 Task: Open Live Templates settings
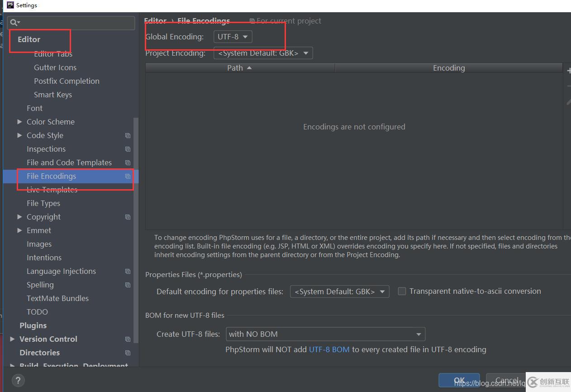tap(52, 190)
